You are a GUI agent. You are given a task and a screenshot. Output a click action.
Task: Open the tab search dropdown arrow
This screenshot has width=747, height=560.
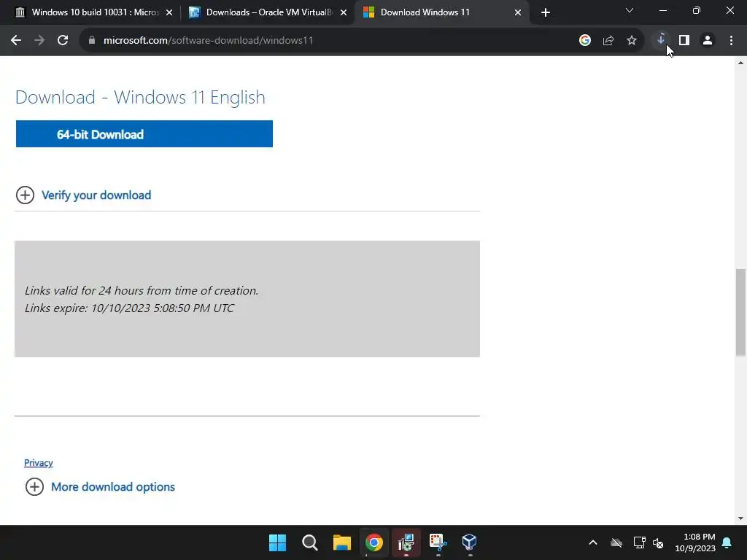coord(630,10)
